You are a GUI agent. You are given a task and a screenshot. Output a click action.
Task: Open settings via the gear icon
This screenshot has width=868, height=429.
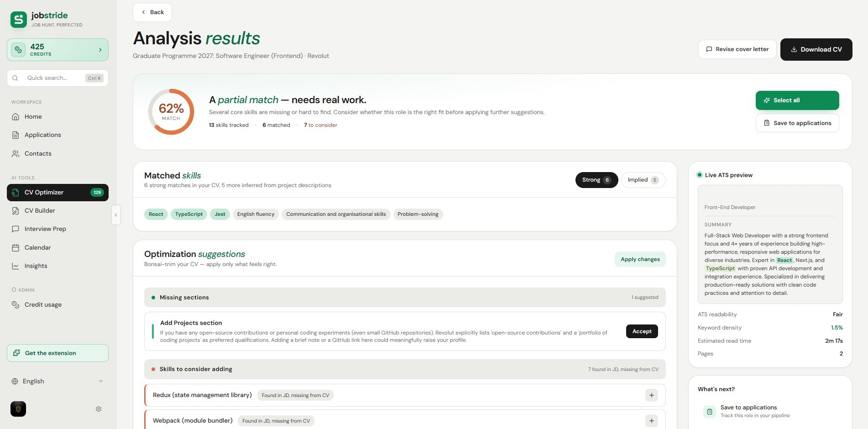coord(99,409)
